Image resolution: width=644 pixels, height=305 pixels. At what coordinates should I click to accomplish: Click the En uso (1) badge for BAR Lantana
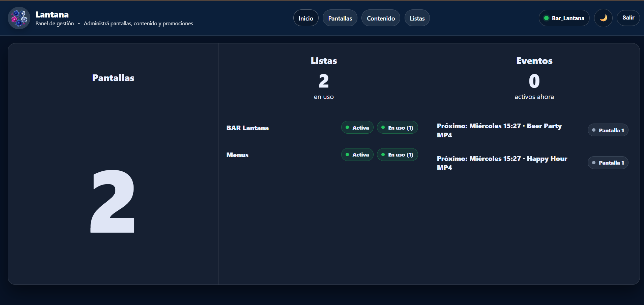click(397, 128)
